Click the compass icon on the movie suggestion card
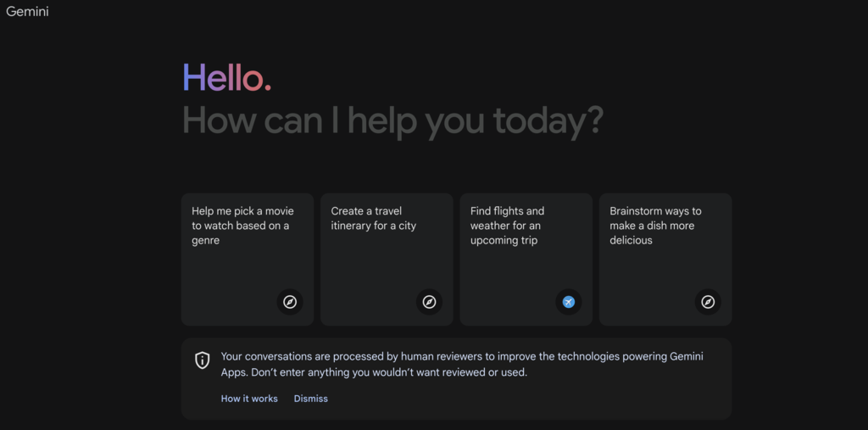 pyautogui.click(x=290, y=302)
